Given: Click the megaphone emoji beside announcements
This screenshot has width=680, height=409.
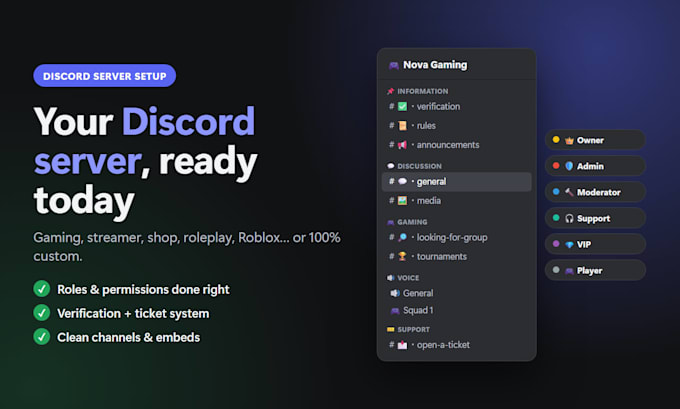Looking at the screenshot, I should click(402, 144).
